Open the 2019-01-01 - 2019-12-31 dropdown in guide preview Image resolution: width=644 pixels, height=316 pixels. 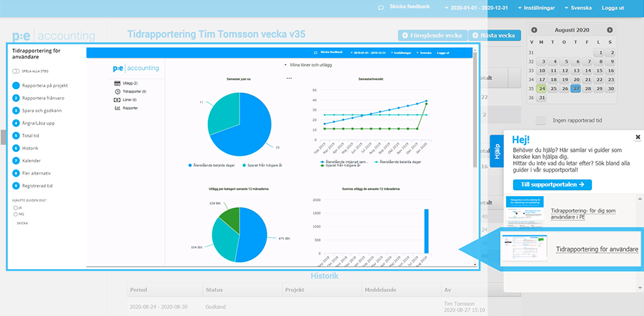point(368,53)
